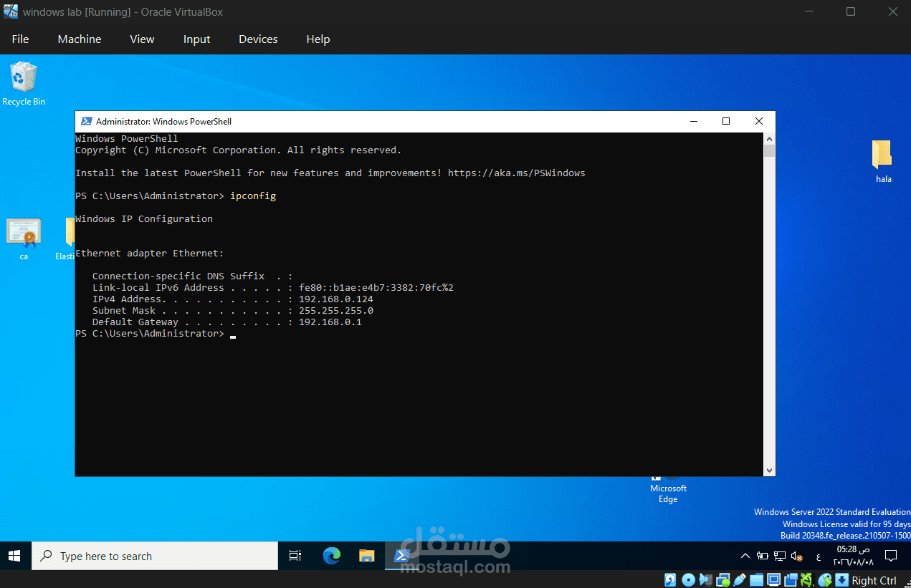Close the PowerShell window
The width and height of the screenshot is (911, 588).
(x=759, y=122)
